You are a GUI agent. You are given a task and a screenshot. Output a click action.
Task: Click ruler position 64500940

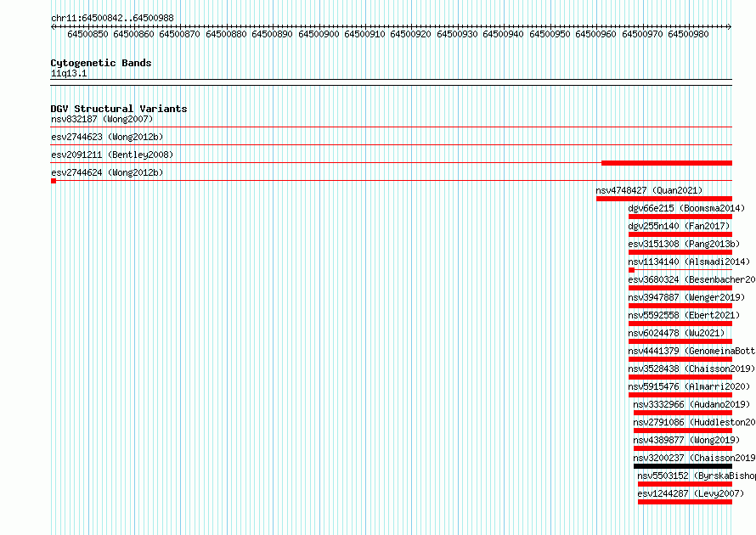coord(503,34)
